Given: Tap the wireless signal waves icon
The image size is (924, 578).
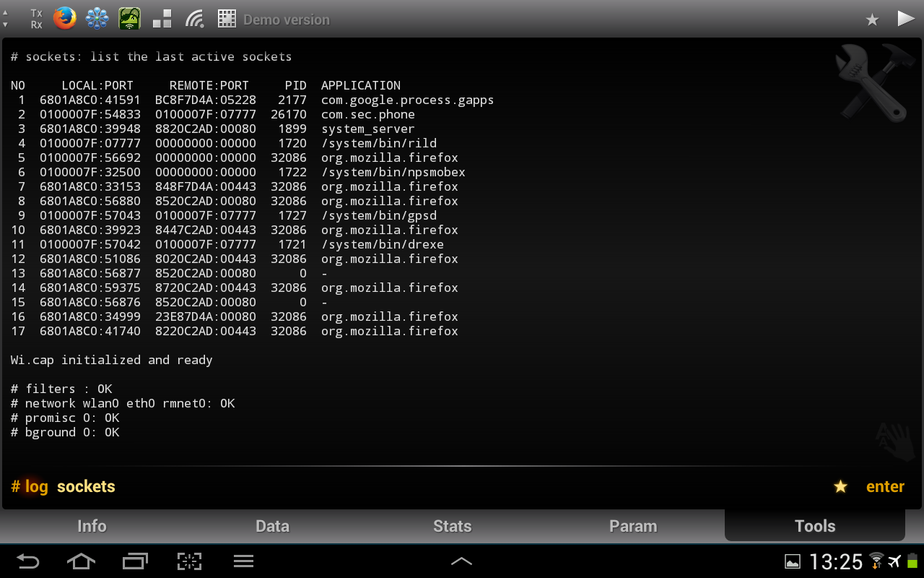Looking at the screenshot, I should (195, 19).
